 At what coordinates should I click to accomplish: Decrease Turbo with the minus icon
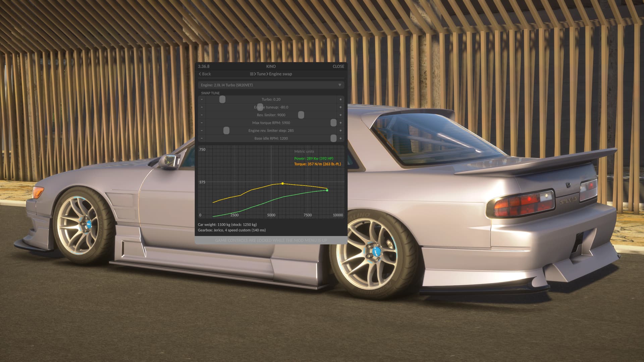tap(202, 100)
